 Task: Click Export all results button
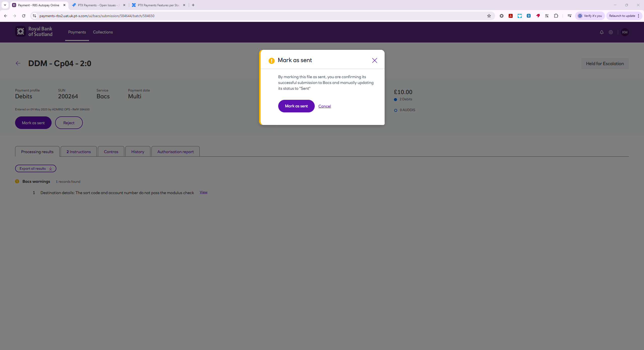(x=35, y=168)
